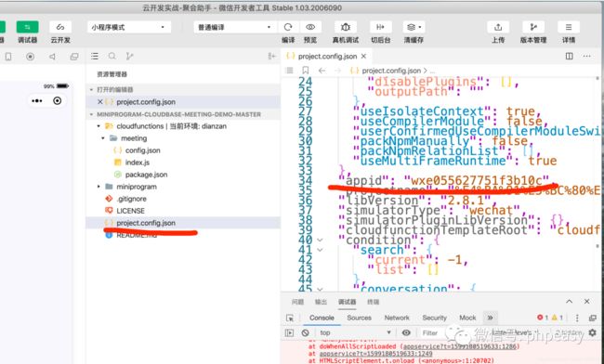Open the compile mode (普通编译) dropdown

[235, 27]
